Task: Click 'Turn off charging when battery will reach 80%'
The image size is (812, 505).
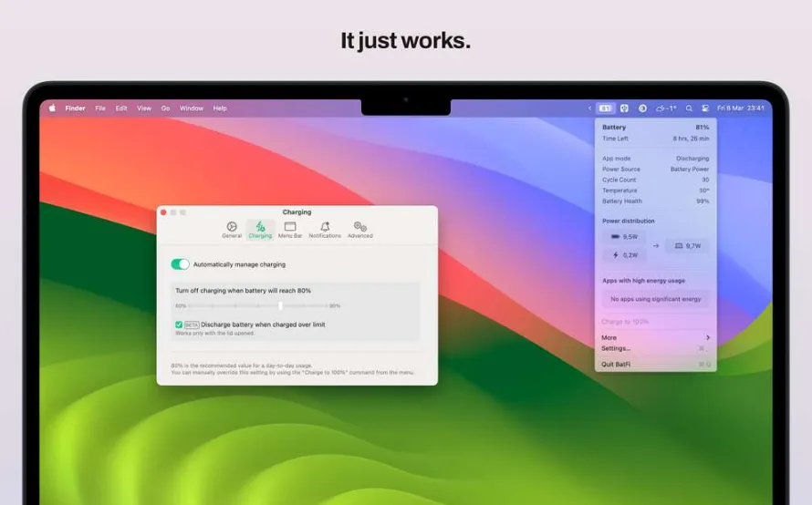Action: [243, 291]
